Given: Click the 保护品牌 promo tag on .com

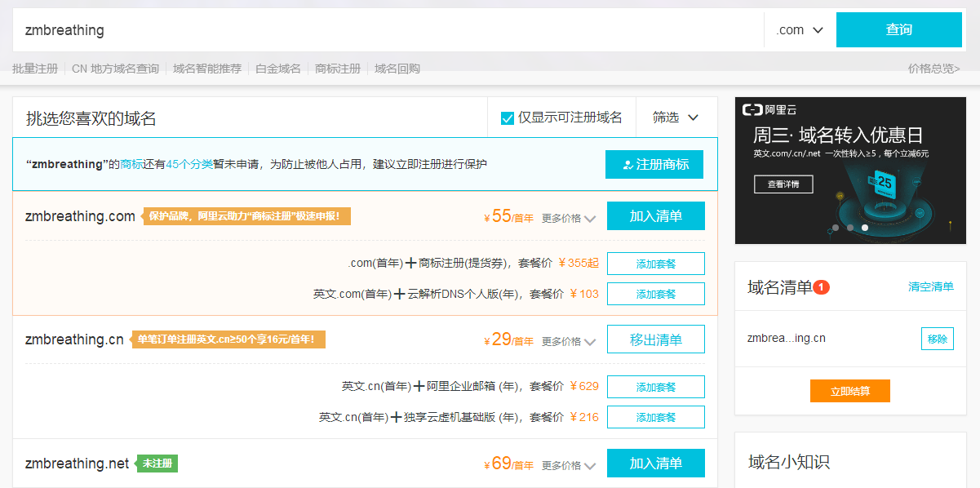Looking at the screenshot, I should 247,216.
